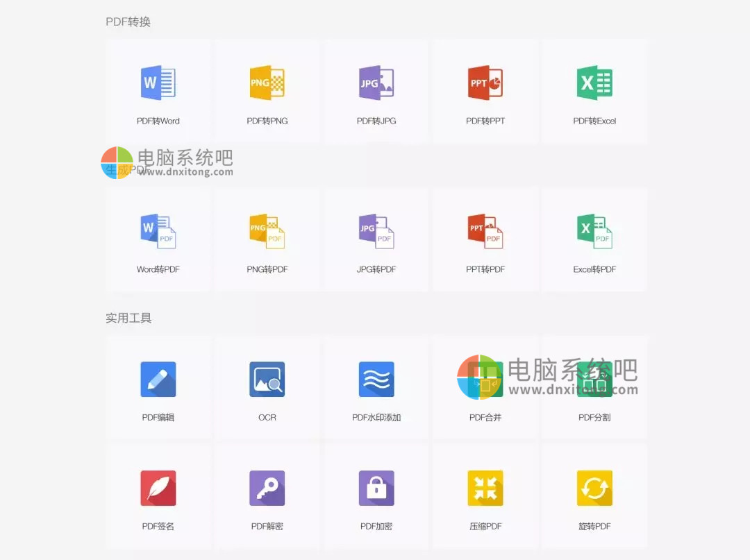Launch the 旋转PDF rotate tool
This screenshot has width=750, height=560.
pyautogui.click(x=594, y=489)
